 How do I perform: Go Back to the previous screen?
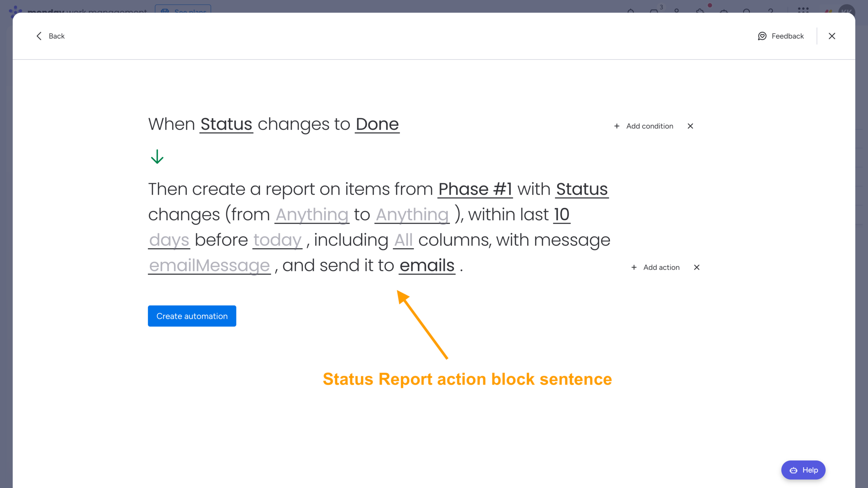[50, 36]
